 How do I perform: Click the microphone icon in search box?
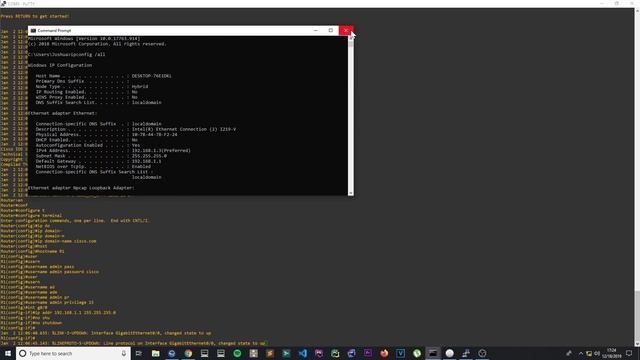tap(124, 353)
